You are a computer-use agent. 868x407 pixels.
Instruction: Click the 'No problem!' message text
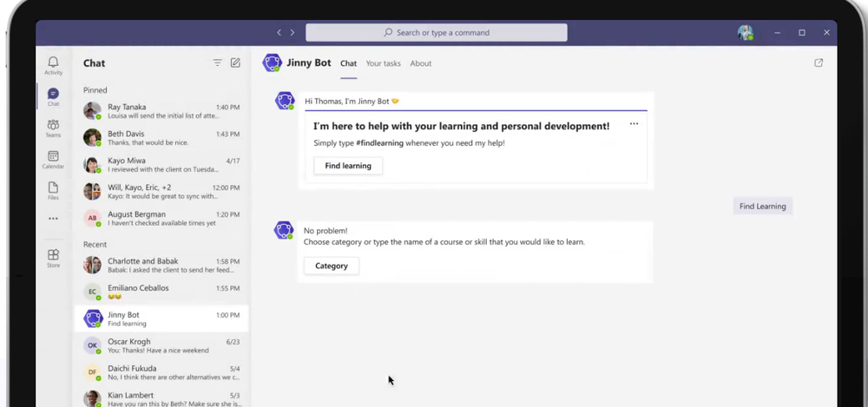325,230
